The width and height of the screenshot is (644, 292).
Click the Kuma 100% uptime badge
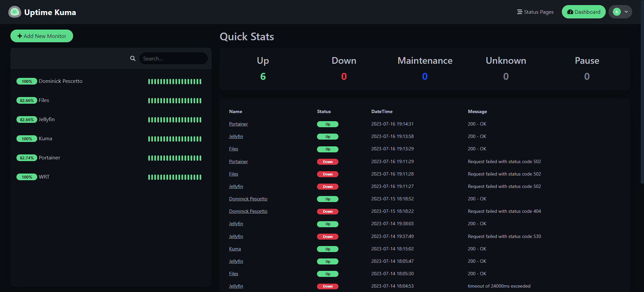27,139
